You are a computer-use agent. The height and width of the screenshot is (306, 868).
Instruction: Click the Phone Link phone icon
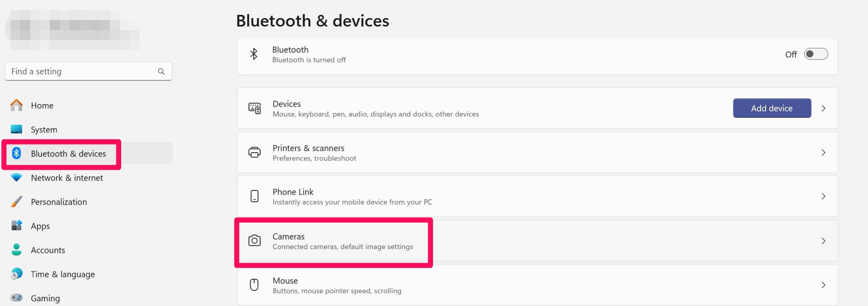pyautogui.click(x=254, y=196)
